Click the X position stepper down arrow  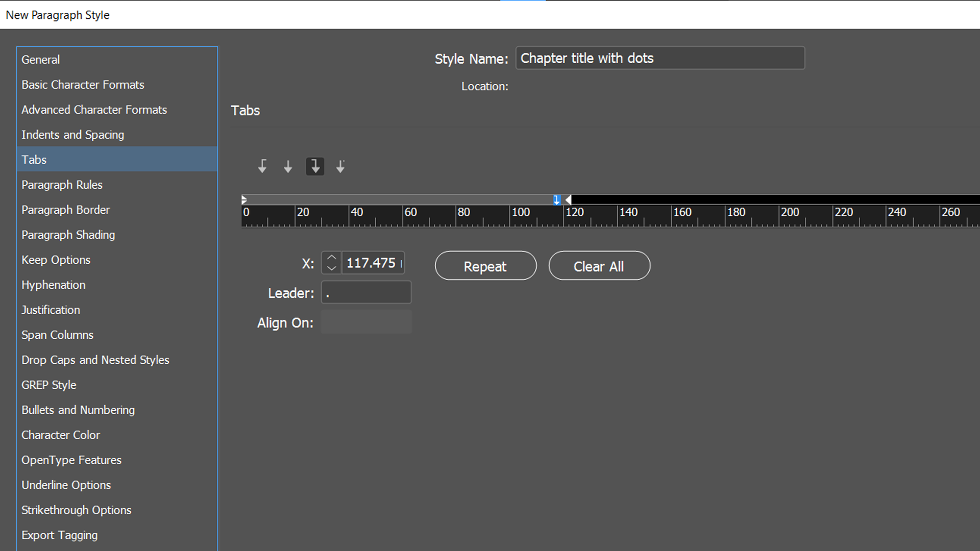pyautogui.click(x=332, y=267)
